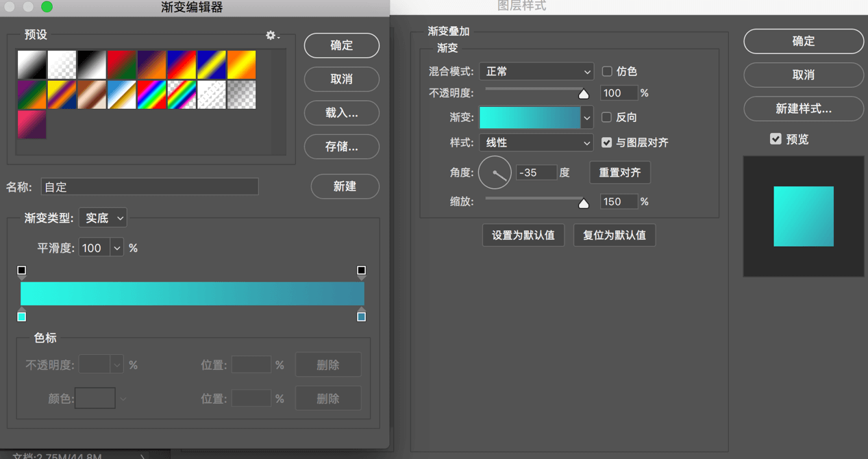Select the copper gradient preset
Image resolution: width=868 pixels, height=459 pixels.
click(92, 95)
